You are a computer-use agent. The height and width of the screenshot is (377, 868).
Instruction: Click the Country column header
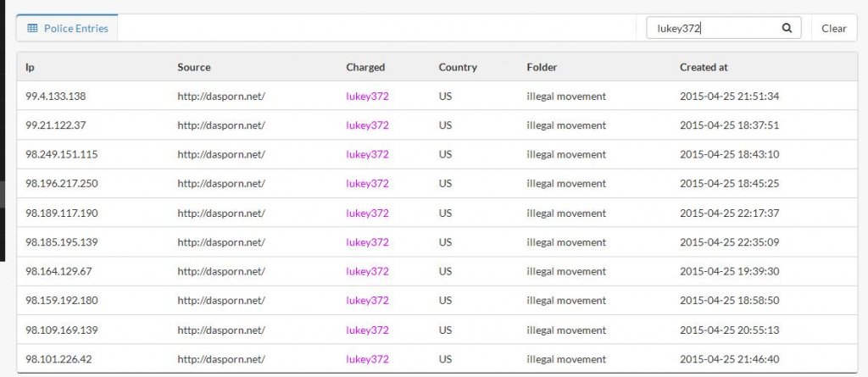[x=458, y=67]
